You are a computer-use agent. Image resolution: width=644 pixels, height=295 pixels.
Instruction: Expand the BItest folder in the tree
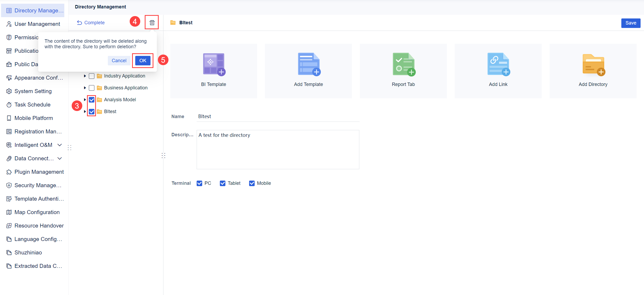85,111
